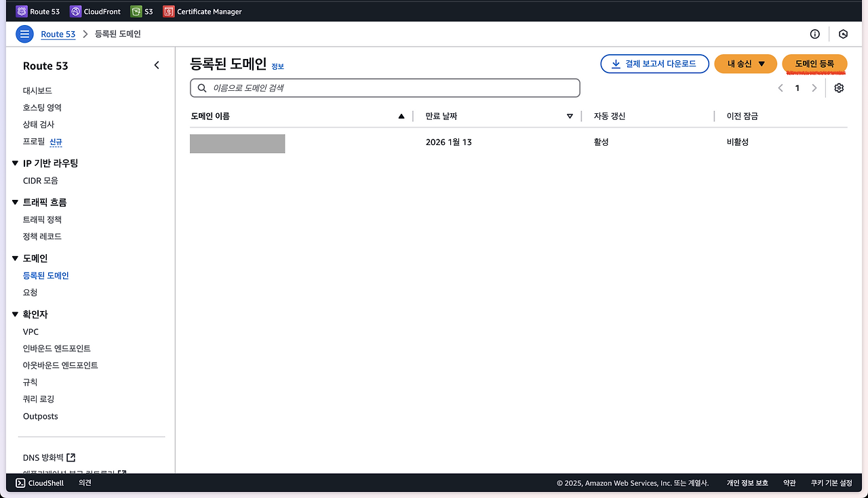The height and width of the screenshot is (498, 868).
Task: Select 등록된 도메인 in the sidebar
Action: 45,276
